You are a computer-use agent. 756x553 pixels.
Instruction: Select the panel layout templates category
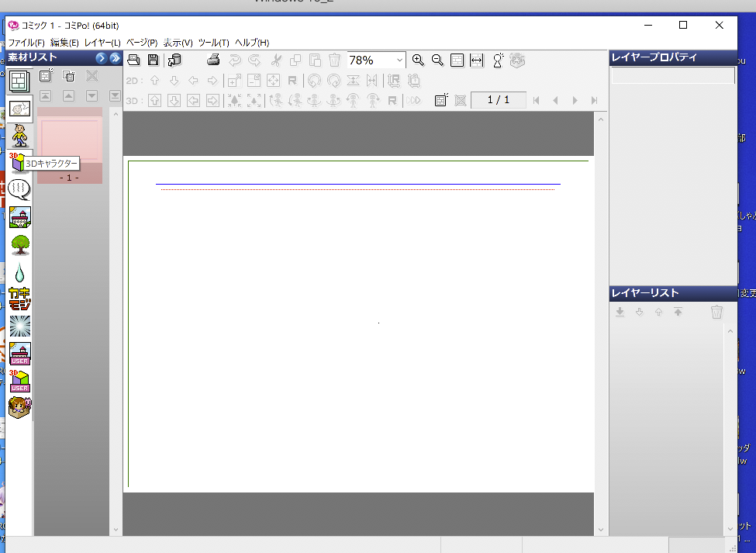pyautogui.click(x=19, y=80)
